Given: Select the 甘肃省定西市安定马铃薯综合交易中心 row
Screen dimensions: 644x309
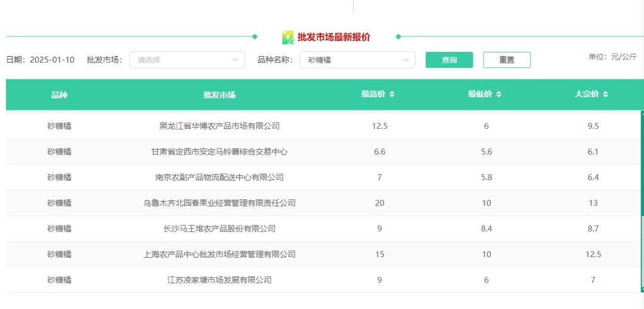Looking at the screenshot, I should click(219, 152).
